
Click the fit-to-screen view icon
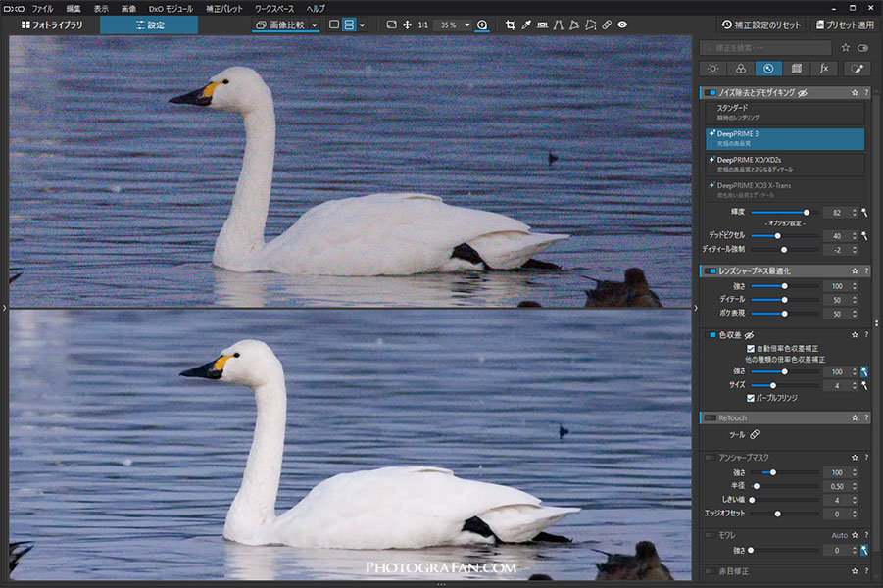click(391, 24)
